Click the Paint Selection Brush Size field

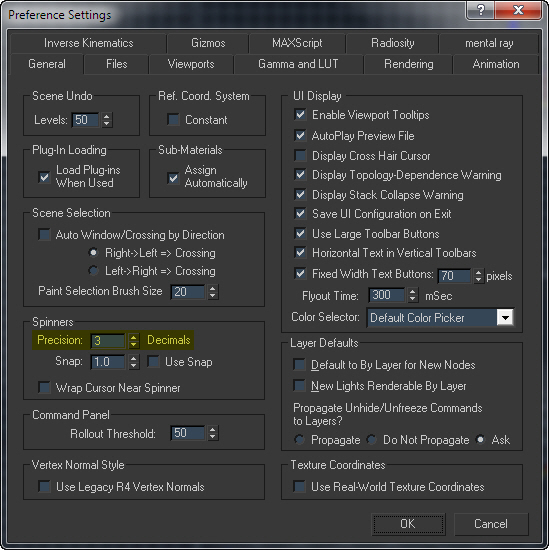click(x=188, y=292)
